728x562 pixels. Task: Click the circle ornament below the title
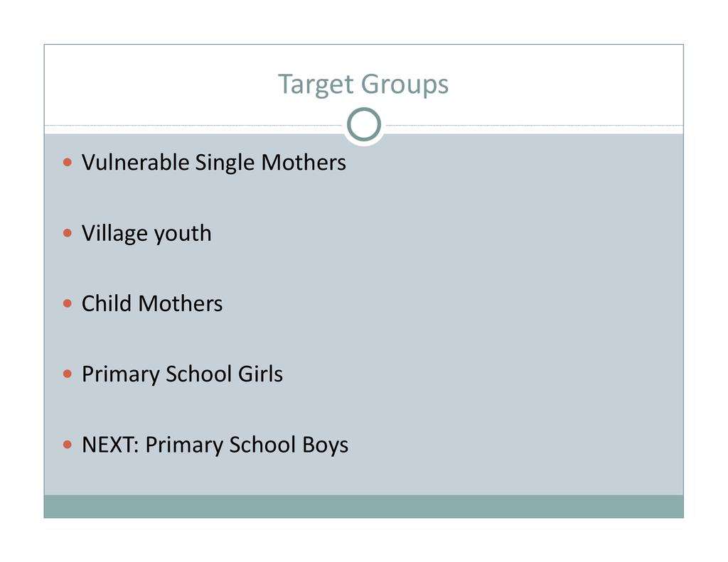pyautogui.click(x=364, y=126)
